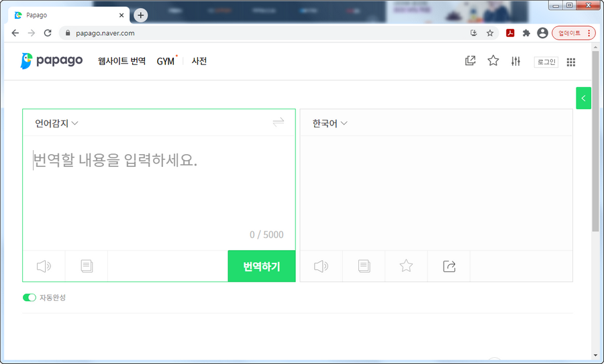Open 웹사이트 번역 menu
604x364 pixels.
click(x=121, y=61)
